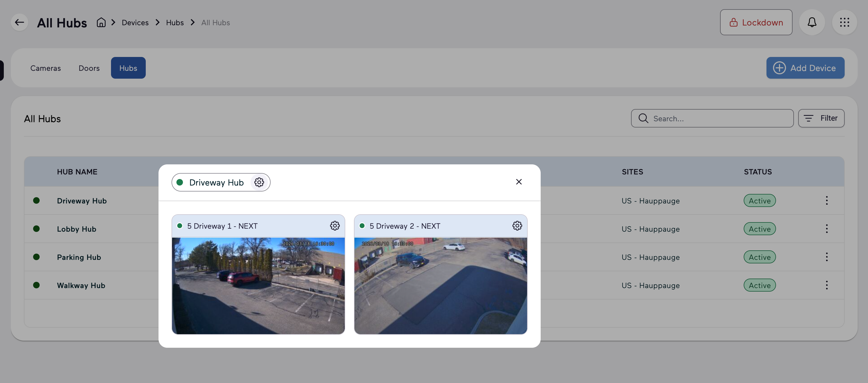Open settings for 5 Driveway 2 camera
The width and height of the screenshot is (868, 383).
click(x=517, y=226)
